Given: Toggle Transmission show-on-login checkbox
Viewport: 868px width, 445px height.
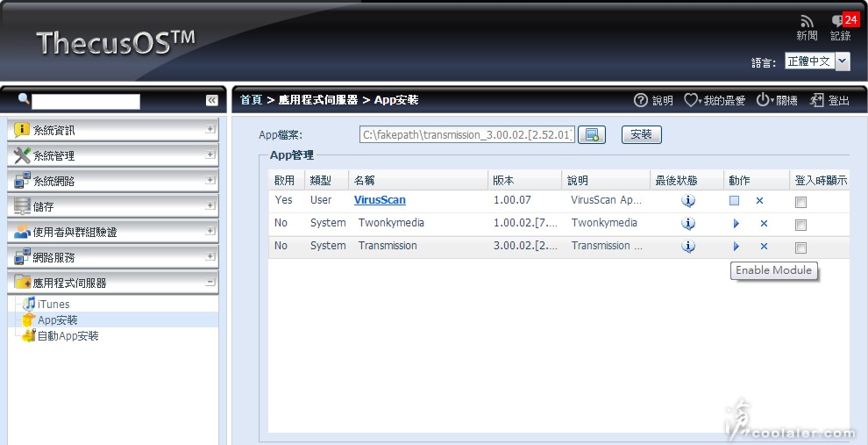Looking at the screenshot, I should point(800,248).
